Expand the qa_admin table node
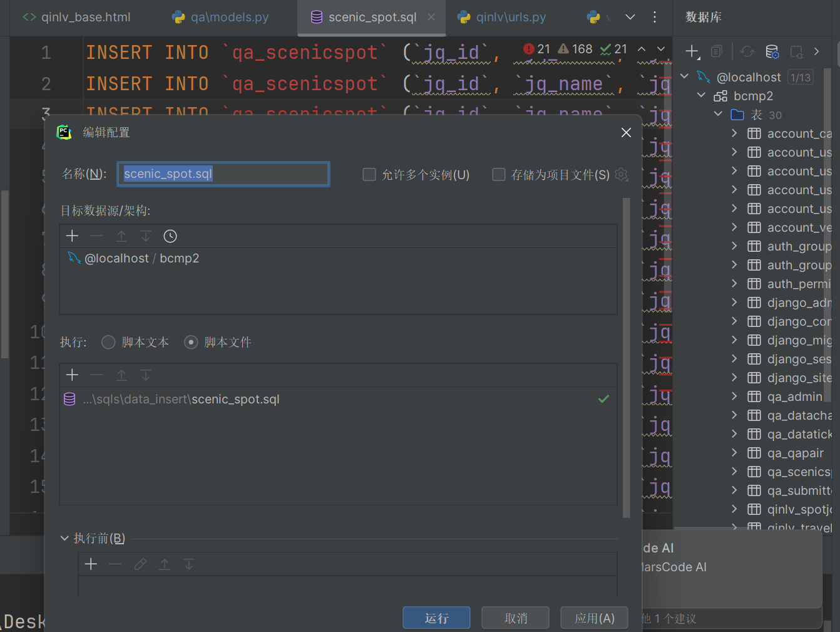Viewport: 840px width, 632px height. (734, 396)
